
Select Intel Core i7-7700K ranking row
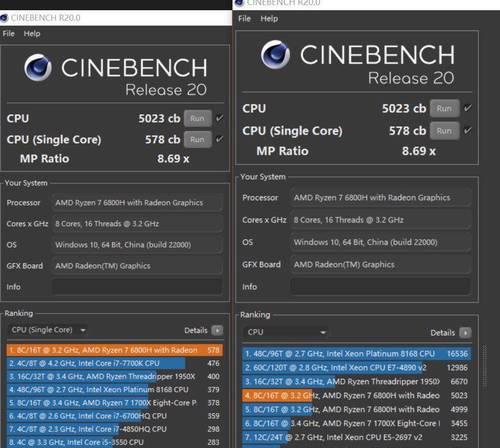(115, 363)
